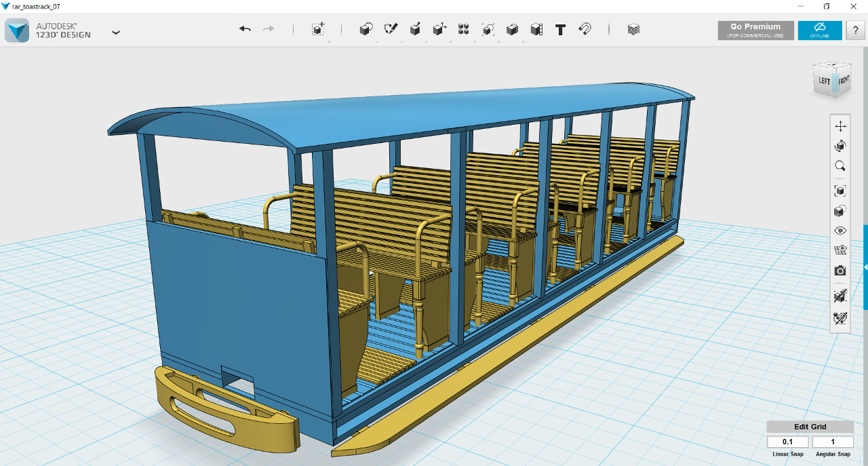Viewport: 868px width, 466px height.
Task: Toggle grid visibility icon
Action: [840, 250]
